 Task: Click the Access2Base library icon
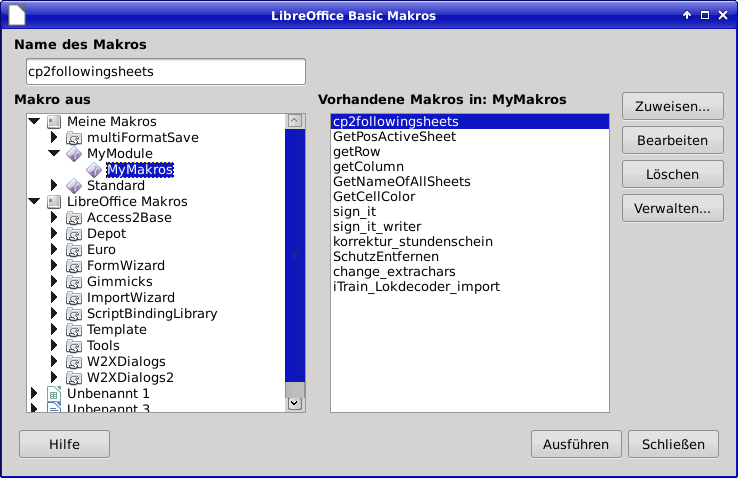(74, 218)
